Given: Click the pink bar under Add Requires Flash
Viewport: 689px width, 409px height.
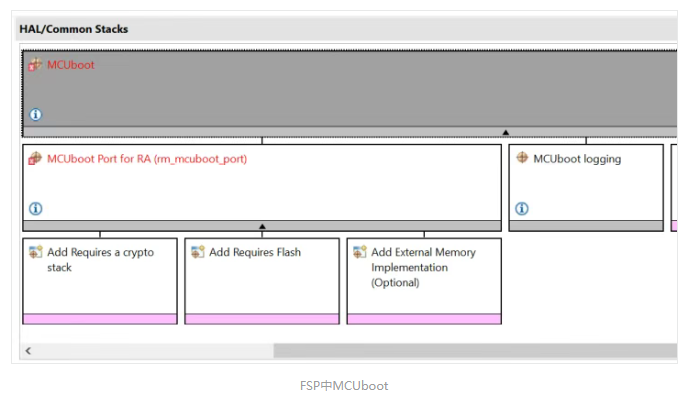Looking at the screenshot, I should point(262,319).
